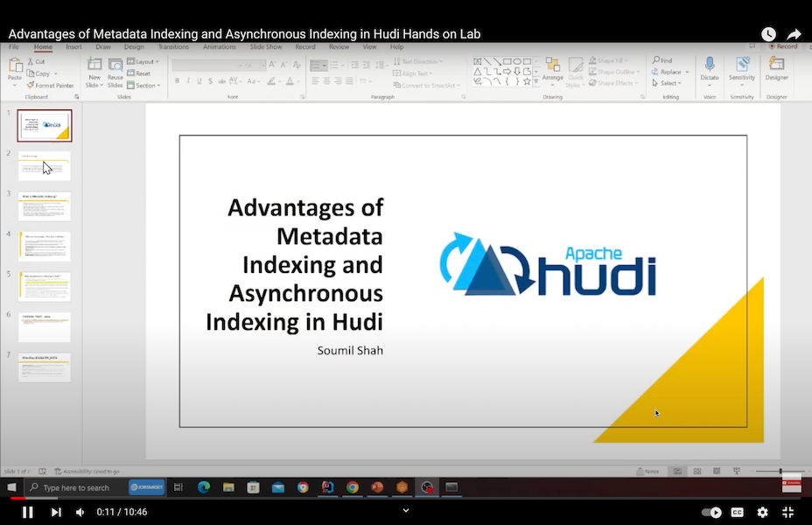Toggle autoplay switch in player
This screenshot has width=812, height=525.
(712, 512)
